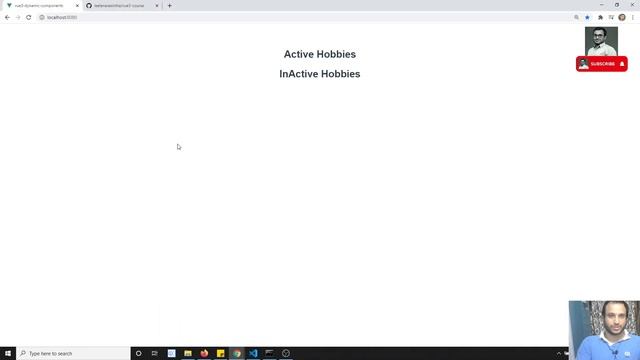Open Cortana from the taskbar
The width and height of the screenshot is (640, 360).
pyautogui.click(x=138, y=353)
